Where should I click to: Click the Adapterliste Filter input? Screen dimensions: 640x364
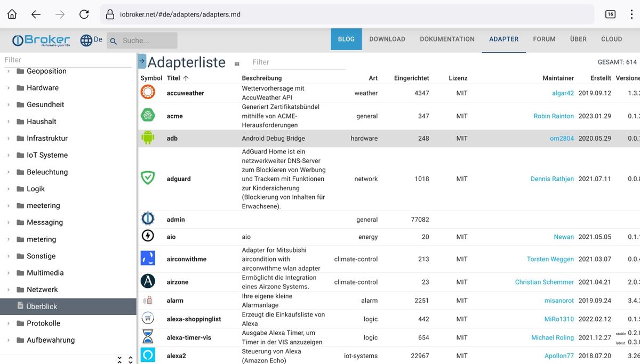[299, 62]
